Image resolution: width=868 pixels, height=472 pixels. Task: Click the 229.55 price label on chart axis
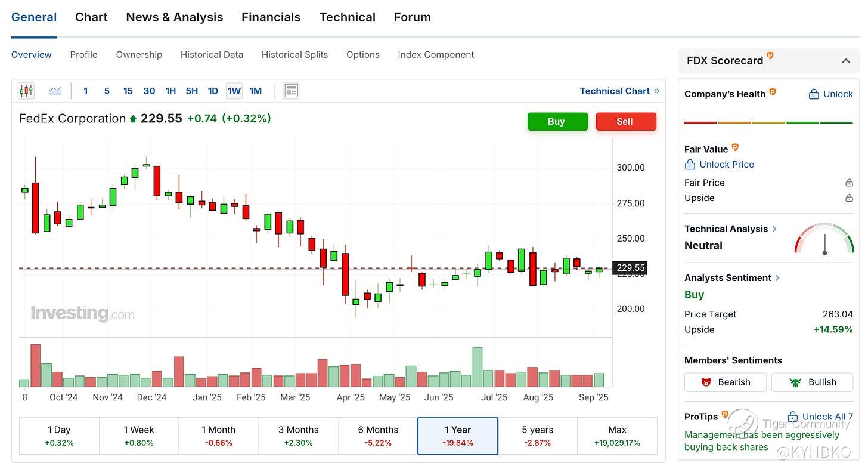coord(631,268)
